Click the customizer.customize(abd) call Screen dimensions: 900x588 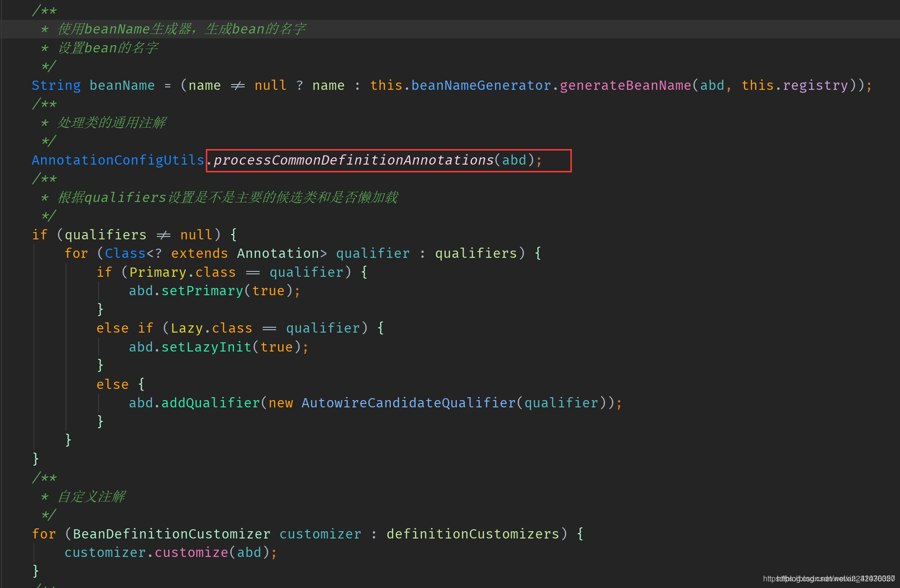[x=170, y=553]
